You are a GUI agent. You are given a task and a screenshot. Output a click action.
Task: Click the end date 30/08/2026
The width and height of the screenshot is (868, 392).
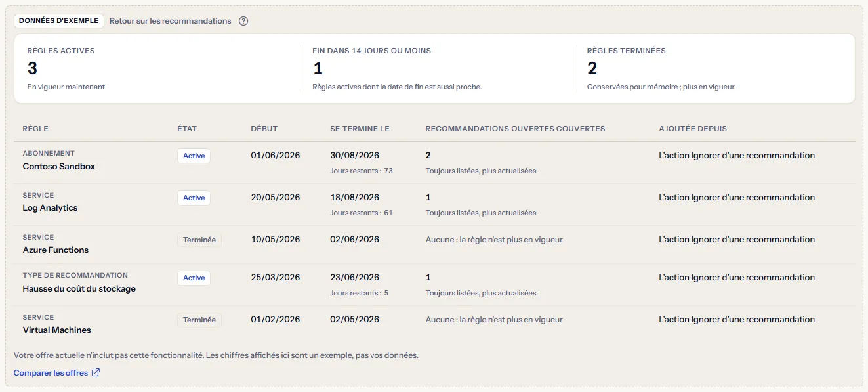coord(355,156)
